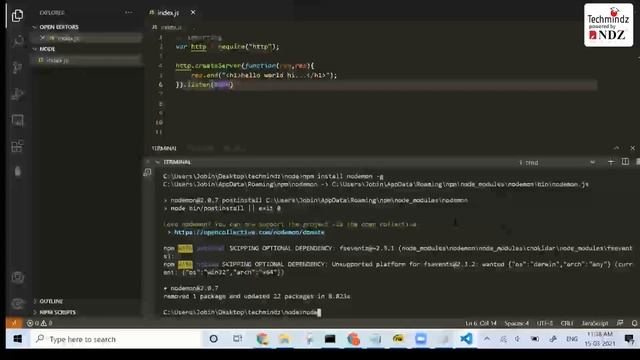Click the ENG language indicator

coord(572,339)
